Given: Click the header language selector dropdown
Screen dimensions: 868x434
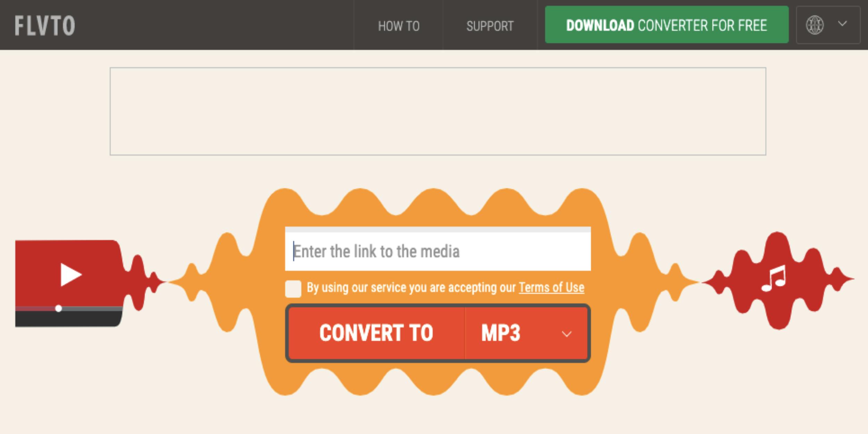Looking at the screenshot, I should click(826, 24).
